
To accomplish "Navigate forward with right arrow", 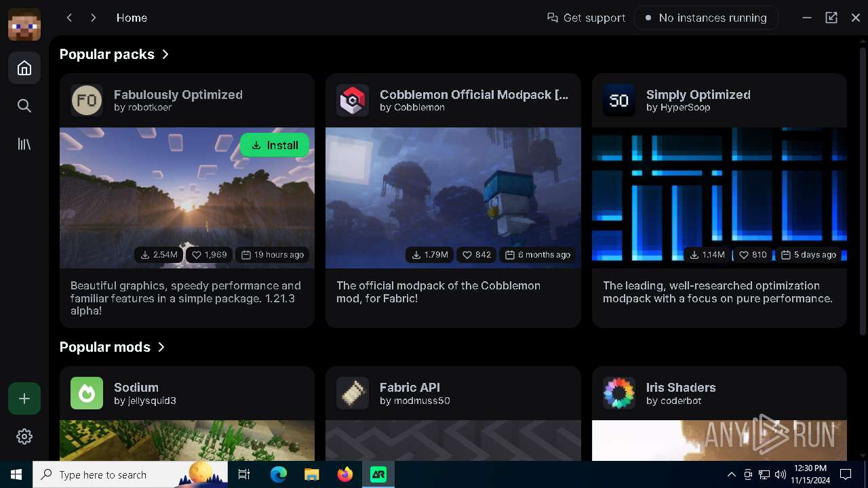I will 94,18.
